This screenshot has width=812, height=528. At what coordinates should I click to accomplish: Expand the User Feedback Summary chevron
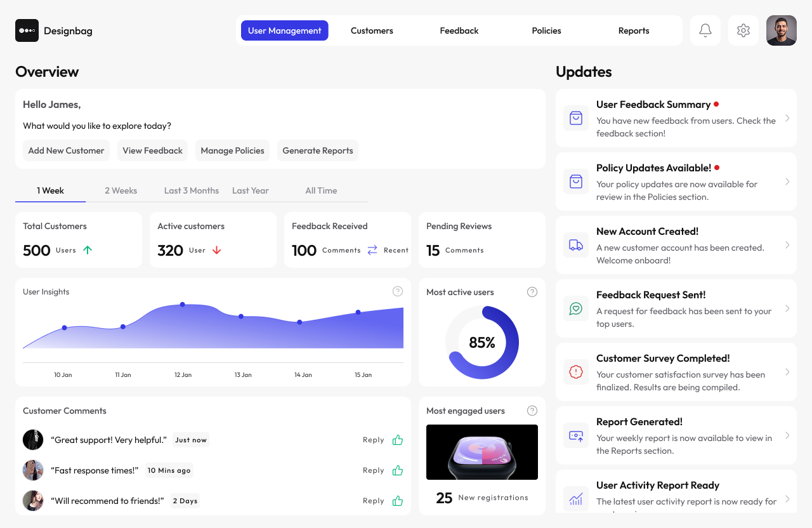787,118
